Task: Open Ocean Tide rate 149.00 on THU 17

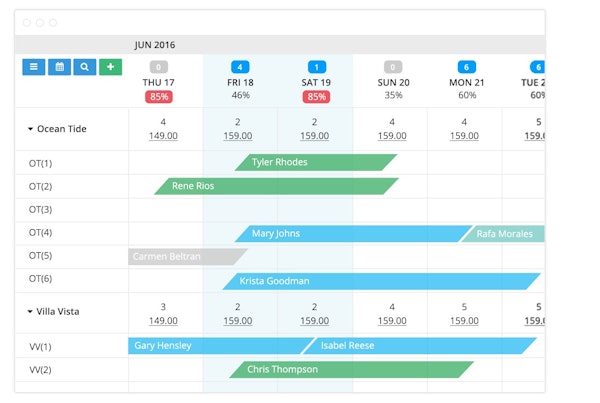Action: pyautogui.click(x=163, y=136)
